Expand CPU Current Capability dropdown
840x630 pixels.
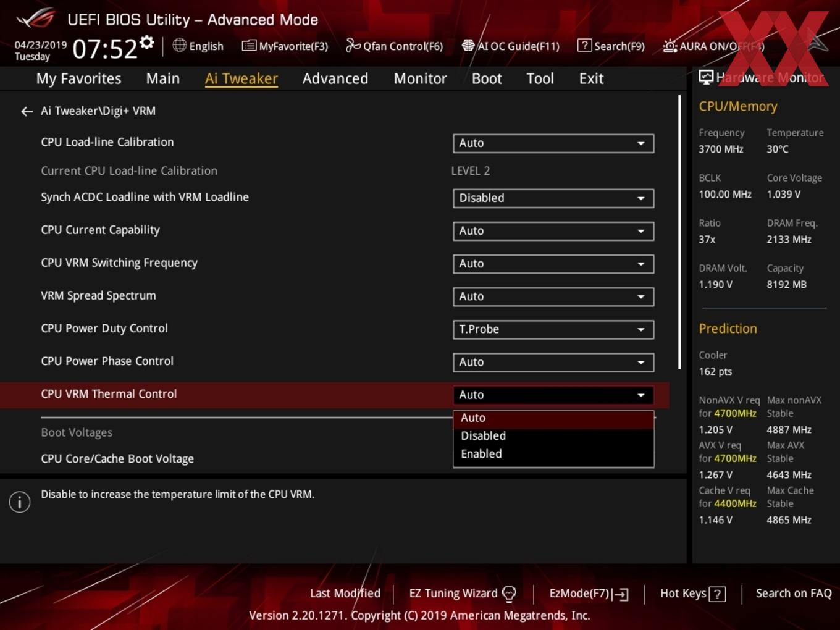click(x=553, y=231)
